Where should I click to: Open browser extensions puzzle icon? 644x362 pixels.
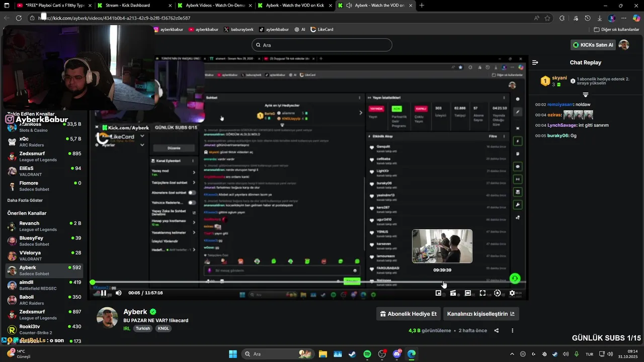(x=562, y=18)
